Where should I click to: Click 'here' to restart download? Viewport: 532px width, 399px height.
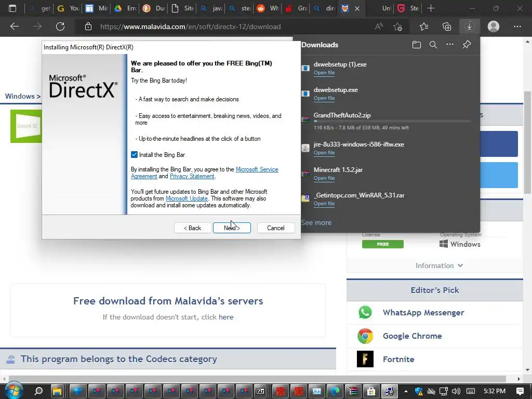226,317
